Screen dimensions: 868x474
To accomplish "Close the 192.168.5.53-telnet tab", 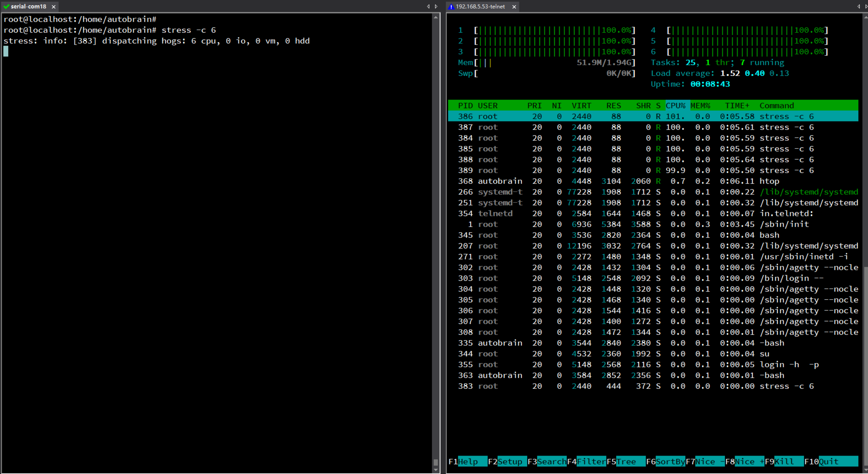I will tap(514, 7).
